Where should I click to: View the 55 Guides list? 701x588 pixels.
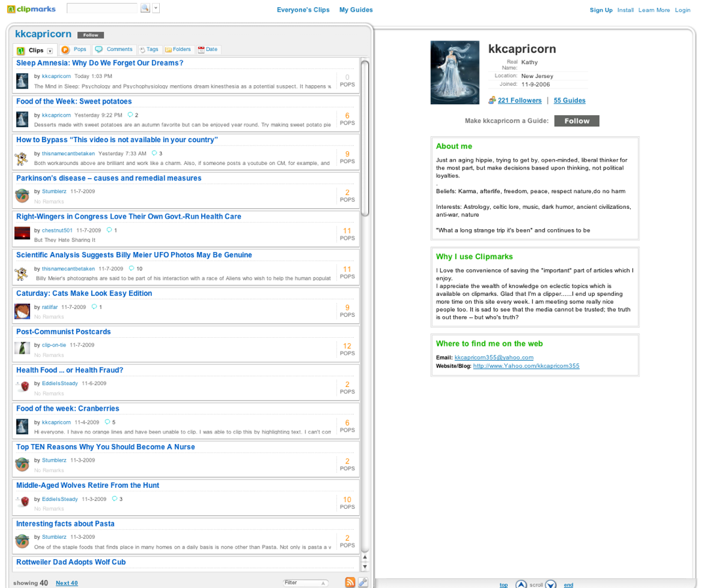(569, 101)
